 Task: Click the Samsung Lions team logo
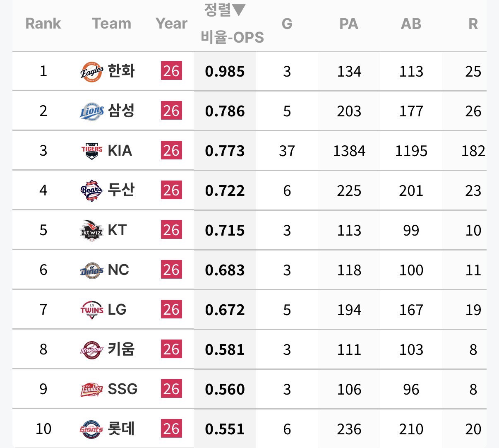[91, 111]
